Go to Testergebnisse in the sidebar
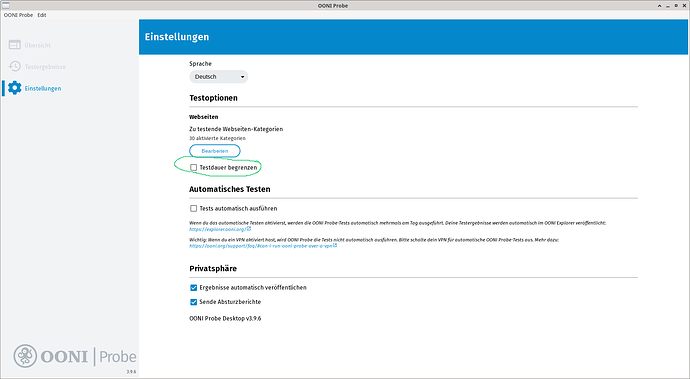690x379 pixels. point(45,67)
